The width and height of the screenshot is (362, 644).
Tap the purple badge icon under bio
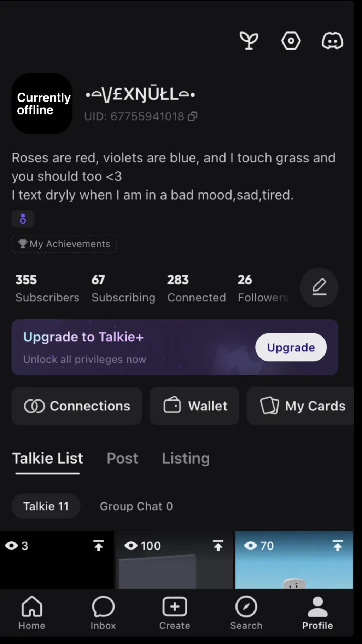[x=23, y=219]
